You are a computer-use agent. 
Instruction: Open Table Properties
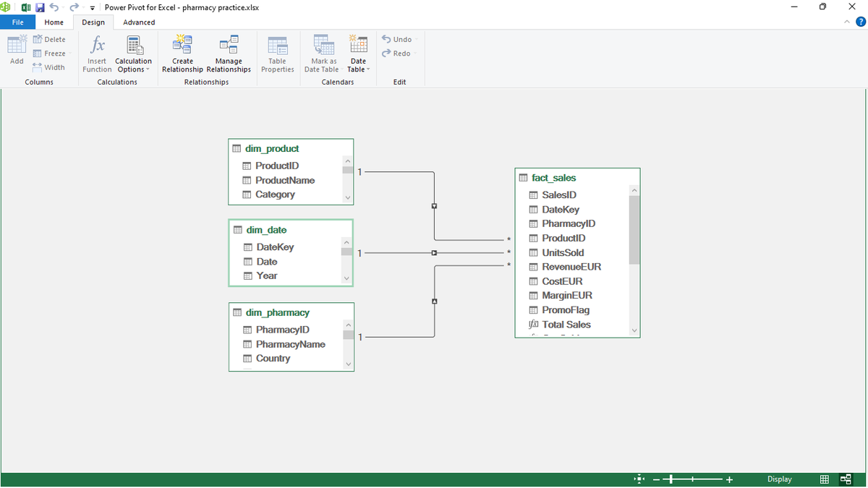278,53
